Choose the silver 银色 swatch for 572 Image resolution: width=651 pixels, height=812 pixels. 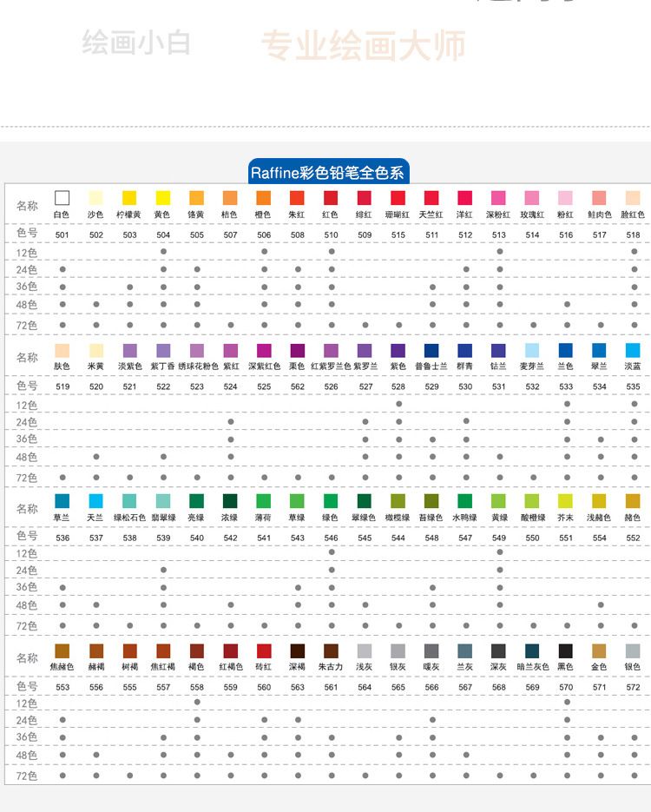[x=633, y=651]
